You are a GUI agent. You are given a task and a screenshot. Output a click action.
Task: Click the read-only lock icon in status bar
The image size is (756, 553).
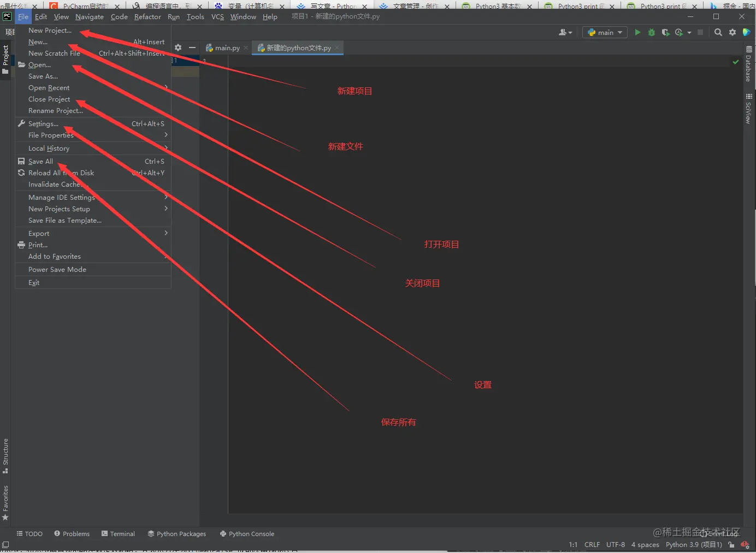point(731,544)
